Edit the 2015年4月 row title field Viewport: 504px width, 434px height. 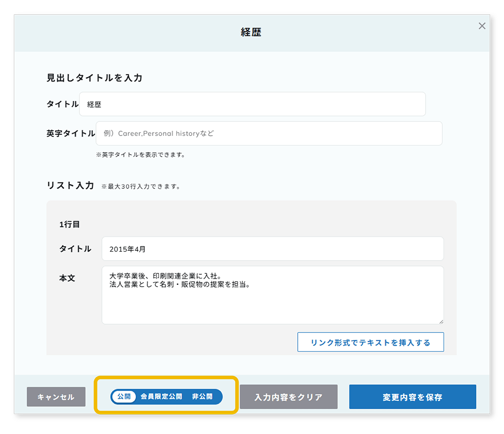272,249
